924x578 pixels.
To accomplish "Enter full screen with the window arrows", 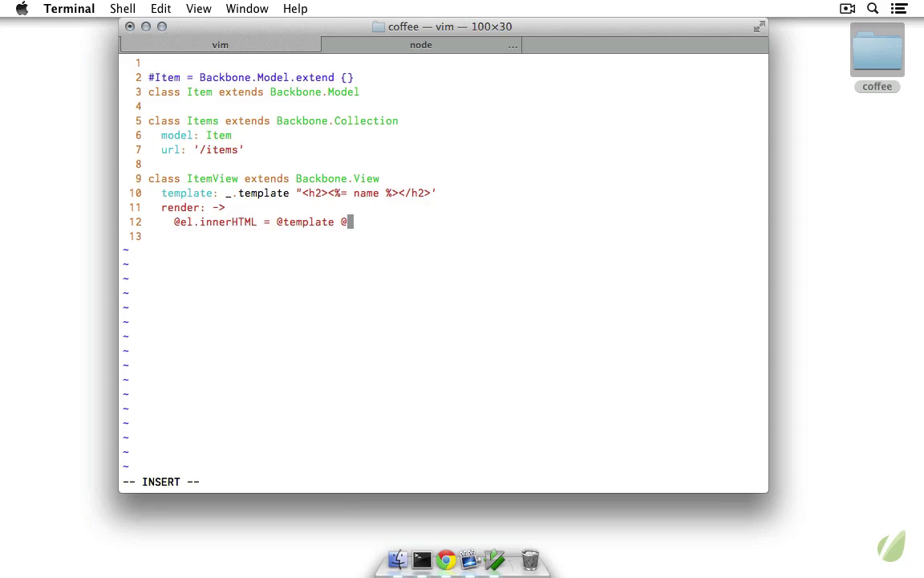I will coord(759,26).
